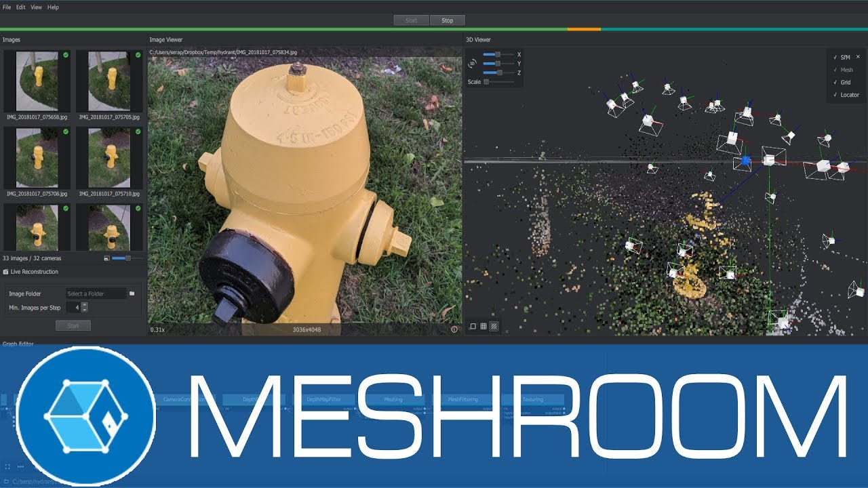Click the Live Reconstruction camera icon
This screenshot has height=488, width=868.
(x=6, y=272)
